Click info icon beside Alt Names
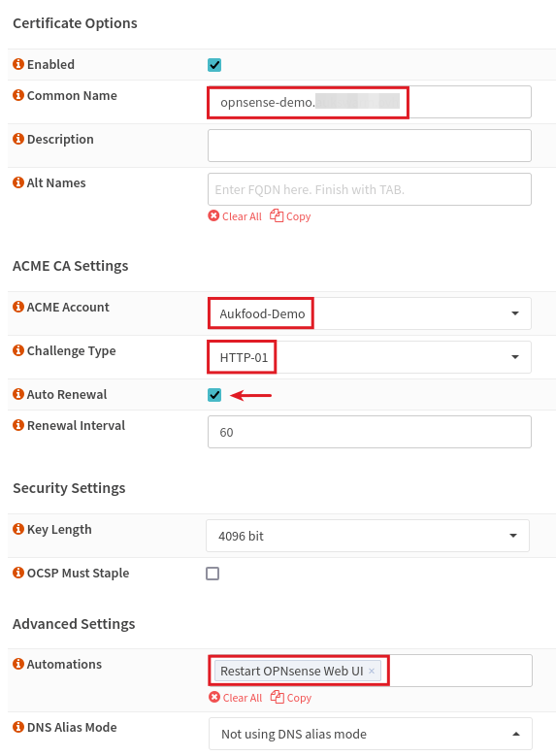 click(x=18, y=182)
